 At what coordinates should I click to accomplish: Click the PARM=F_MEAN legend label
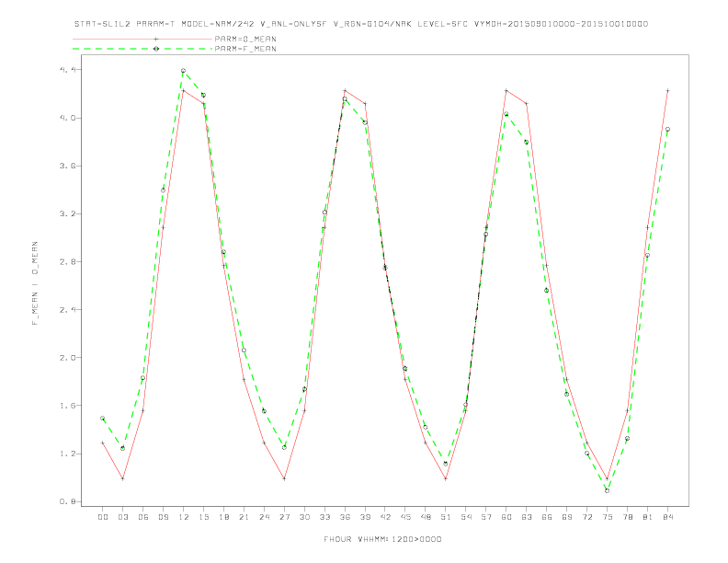tap(245, 49)
